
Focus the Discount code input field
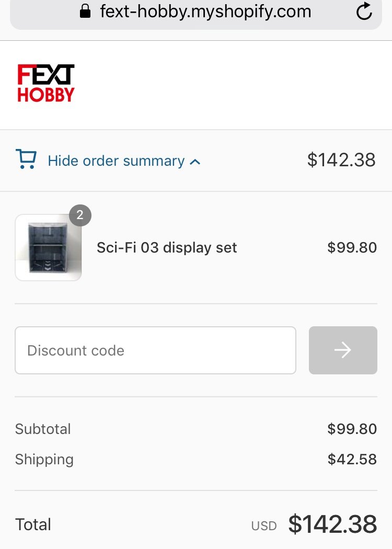pos(155,350)
